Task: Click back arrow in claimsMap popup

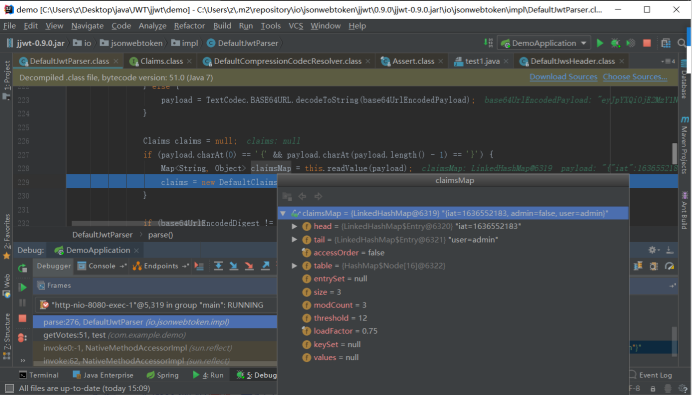Action: pyautogui.click(x=302, y=196)
